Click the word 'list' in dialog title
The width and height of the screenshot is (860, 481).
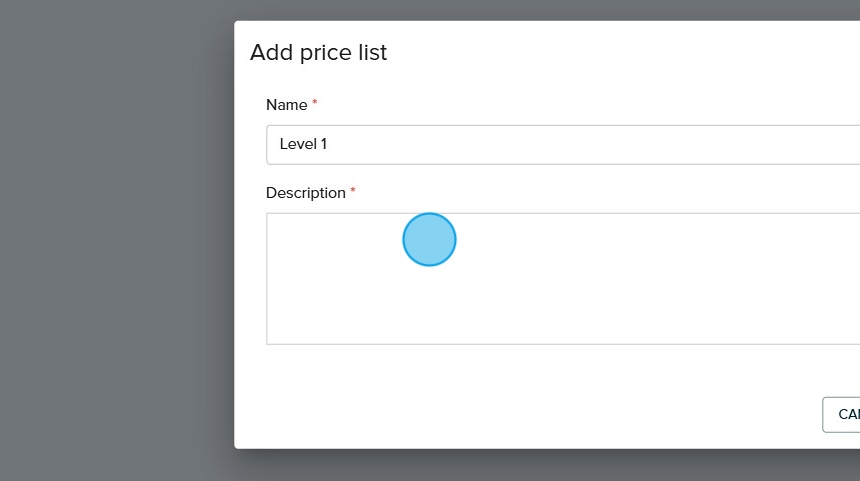pos(371,52)
